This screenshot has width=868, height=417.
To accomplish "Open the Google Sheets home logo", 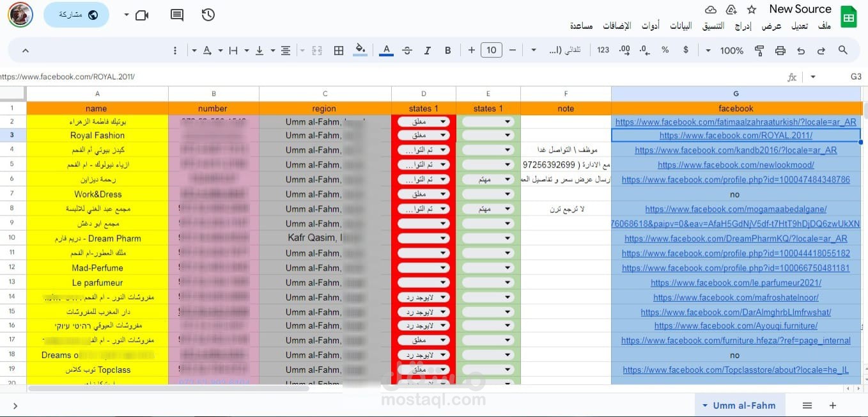I will 848,17.
